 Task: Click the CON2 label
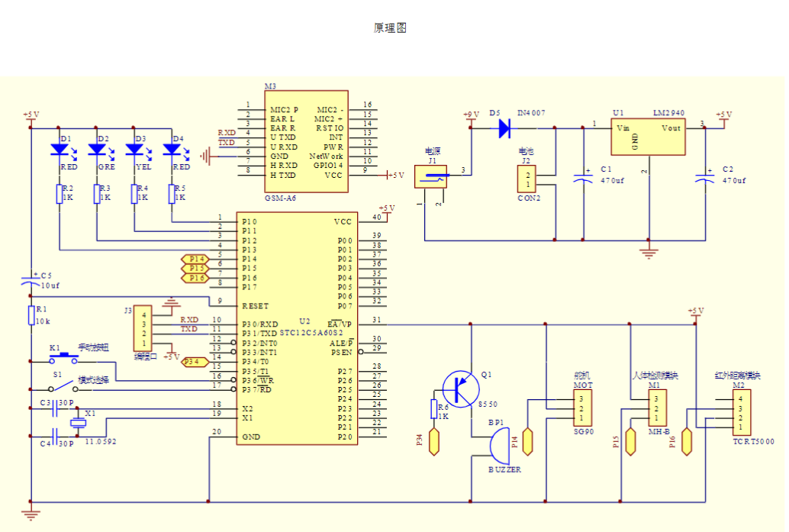[529, 198]
